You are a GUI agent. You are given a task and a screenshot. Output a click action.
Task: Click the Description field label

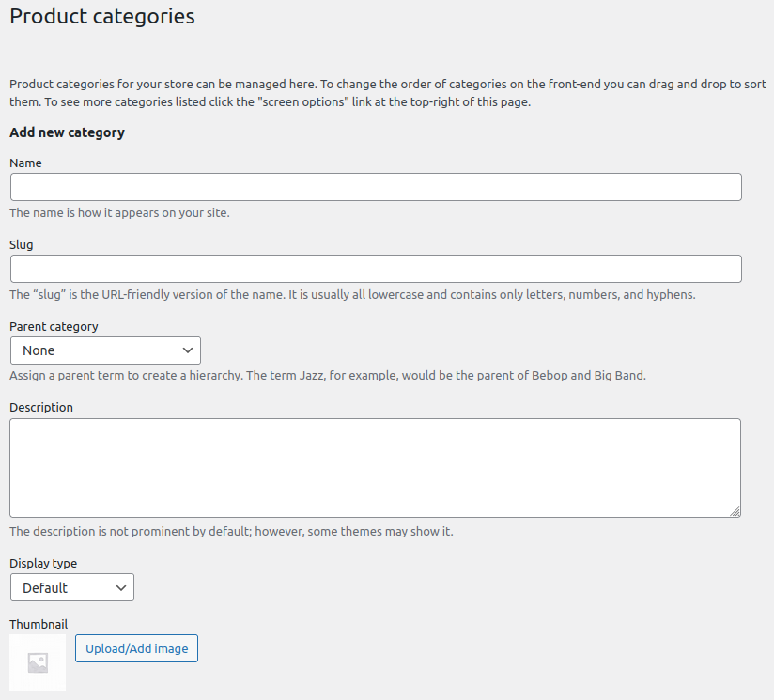click(41, 407)
